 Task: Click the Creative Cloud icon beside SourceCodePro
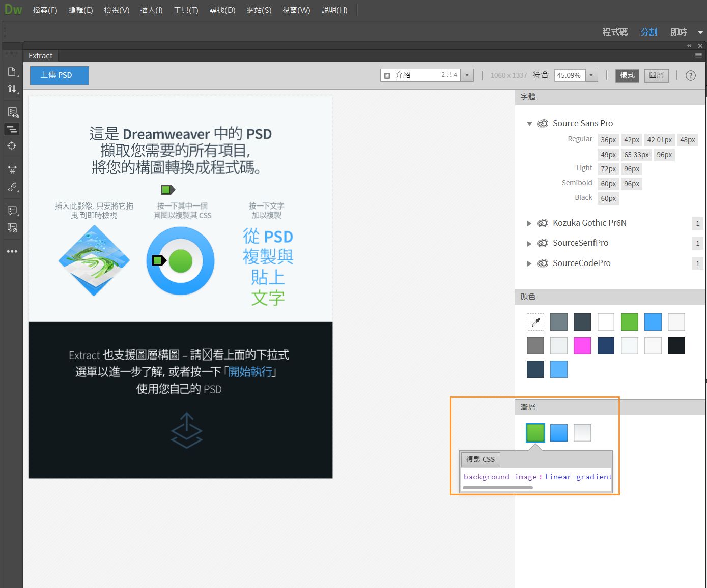coord(543,263)
